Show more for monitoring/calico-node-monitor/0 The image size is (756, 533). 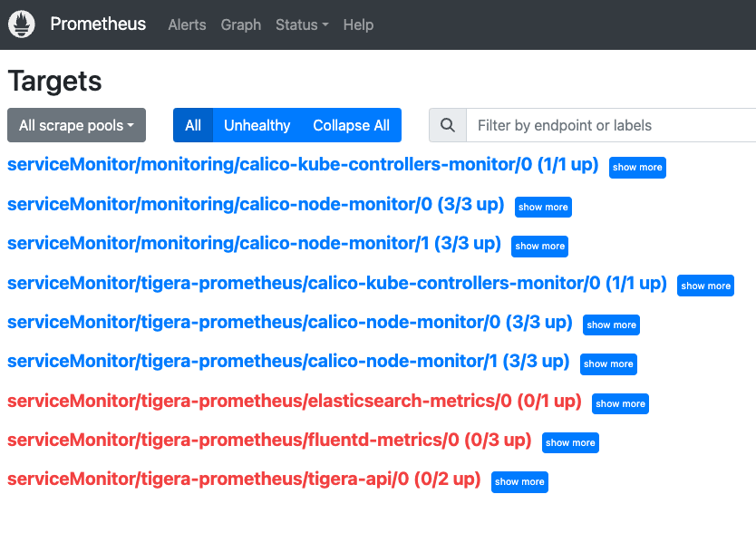pos(543,207)
